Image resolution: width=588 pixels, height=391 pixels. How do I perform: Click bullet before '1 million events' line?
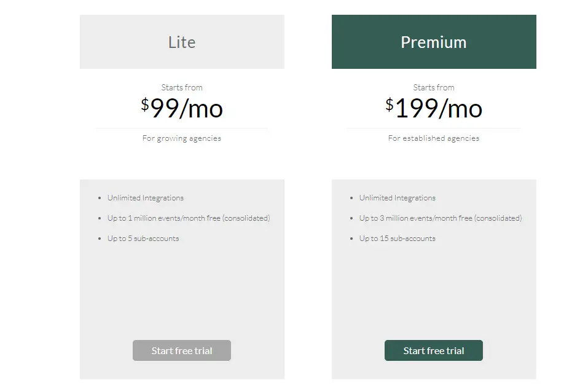[100, 218]
